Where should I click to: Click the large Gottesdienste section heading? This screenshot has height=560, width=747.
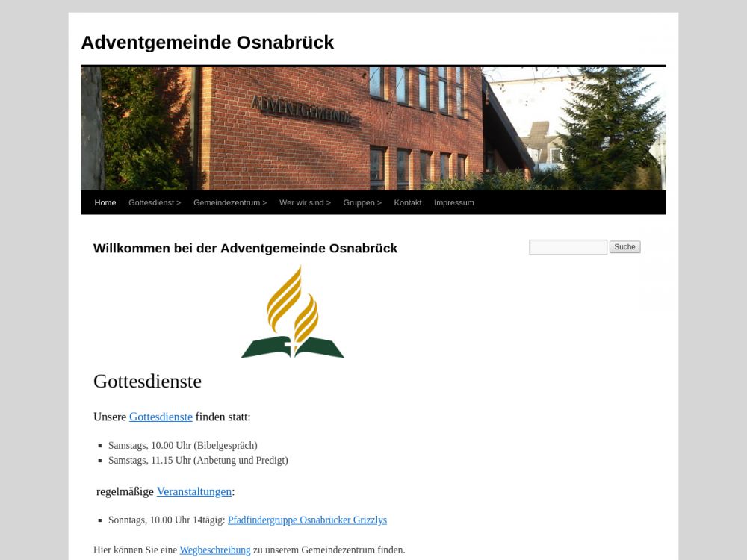tap(147, 381)
